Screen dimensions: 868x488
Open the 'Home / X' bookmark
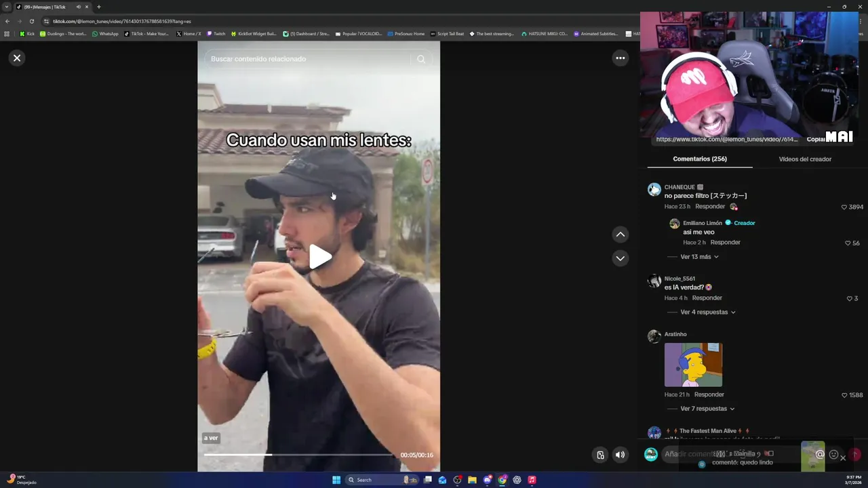[189, 33]
